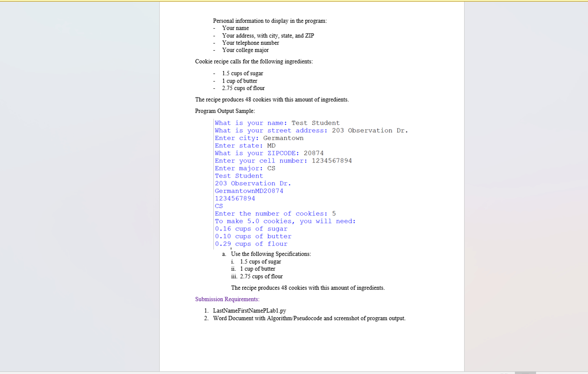
Task: Click the ZIPCODE line showing 20874
Action: pyautogui.click(x=269, y=153)
